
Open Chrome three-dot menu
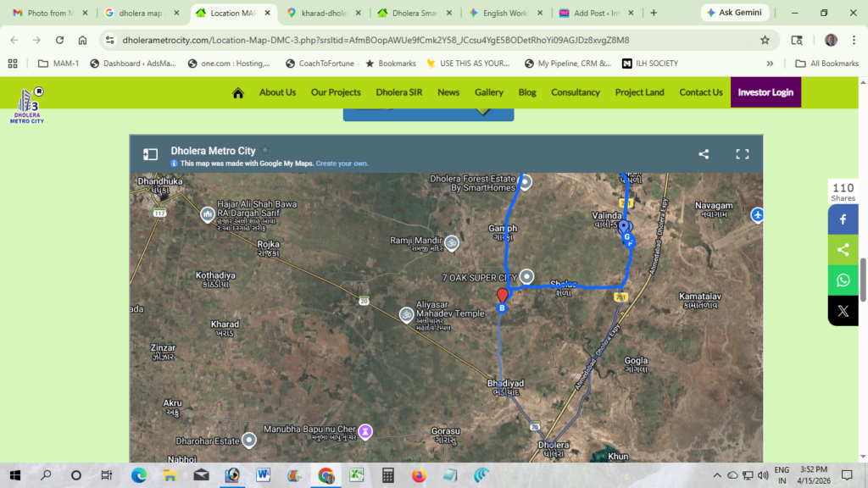pos(854,40)
